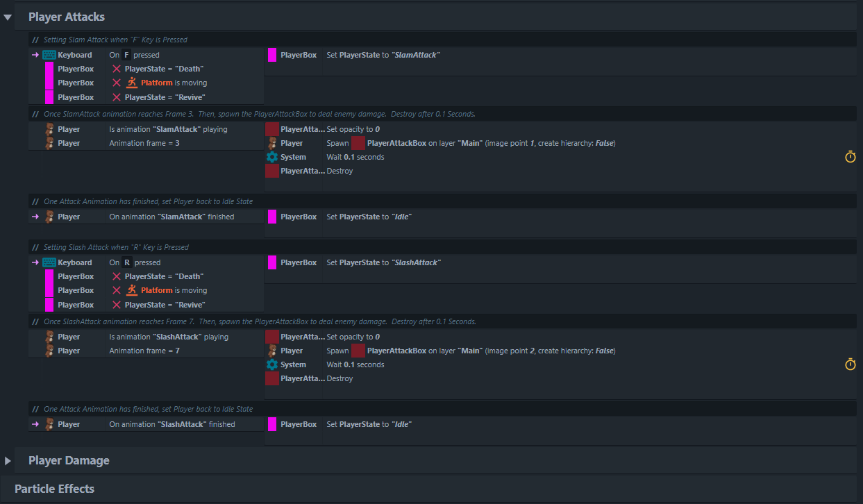Select the System gear in SlamAttack wait action
The image size is (863, 504).
(x=272, y=157)
